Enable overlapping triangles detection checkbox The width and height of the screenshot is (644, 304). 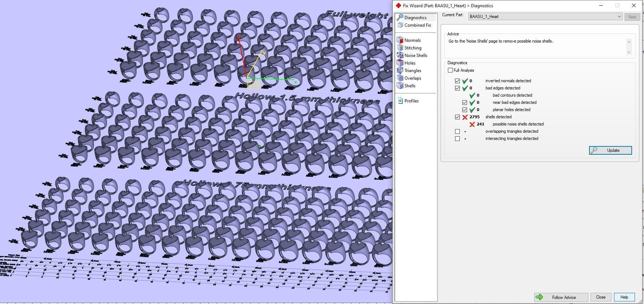click(x=458, y=131)
